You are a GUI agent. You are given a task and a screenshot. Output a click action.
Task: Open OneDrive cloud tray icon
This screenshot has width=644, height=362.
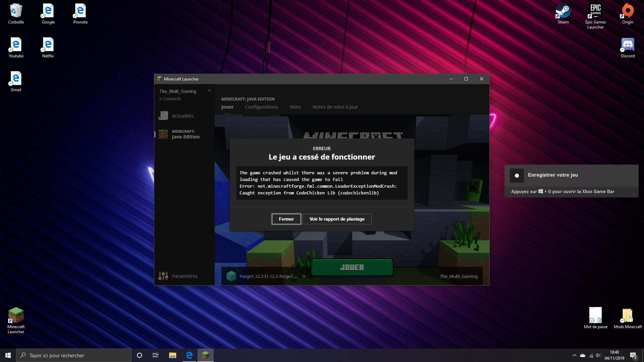(x=583, y=355)
